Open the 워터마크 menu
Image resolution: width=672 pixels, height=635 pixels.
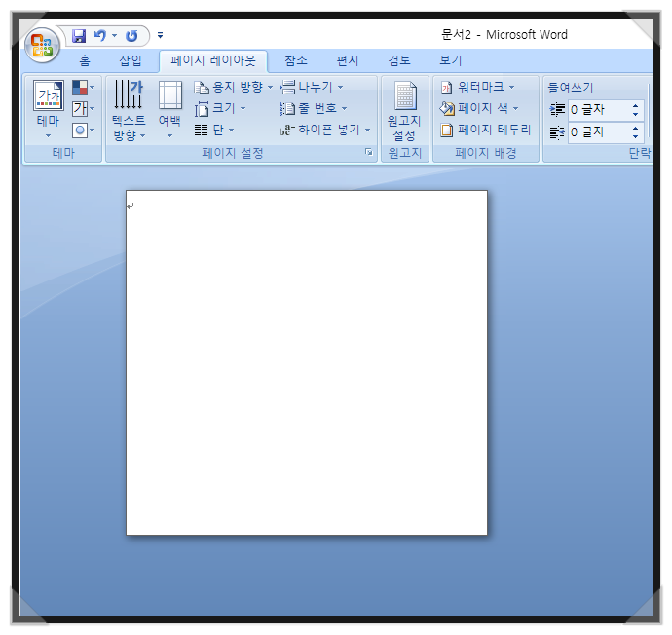(477, 88)
